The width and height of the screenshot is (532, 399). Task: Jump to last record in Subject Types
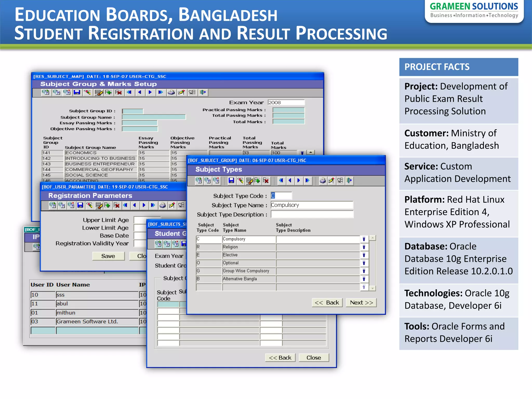coord(307,180)
